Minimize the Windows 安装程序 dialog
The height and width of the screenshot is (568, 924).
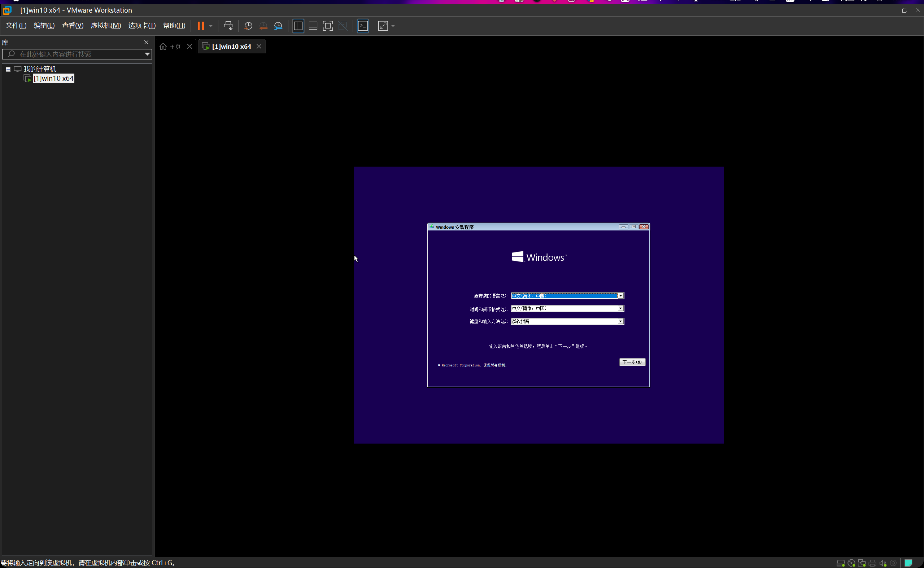pos(623,227)
